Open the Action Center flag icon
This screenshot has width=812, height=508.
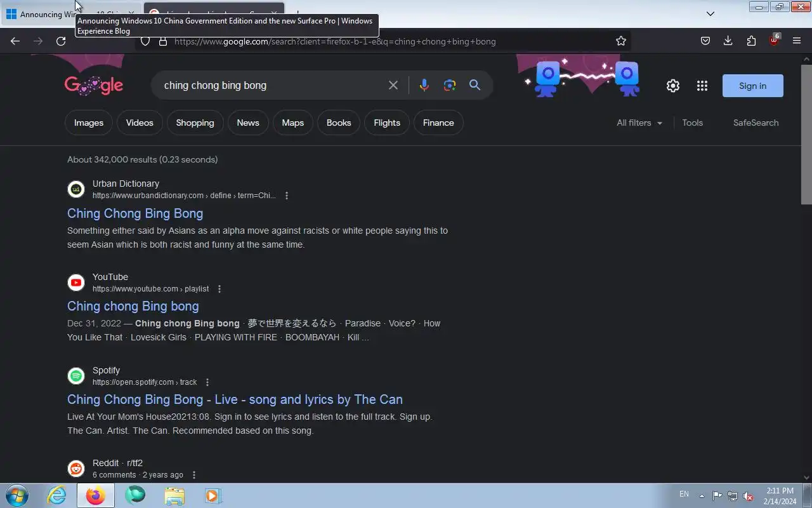click(717, 496)
